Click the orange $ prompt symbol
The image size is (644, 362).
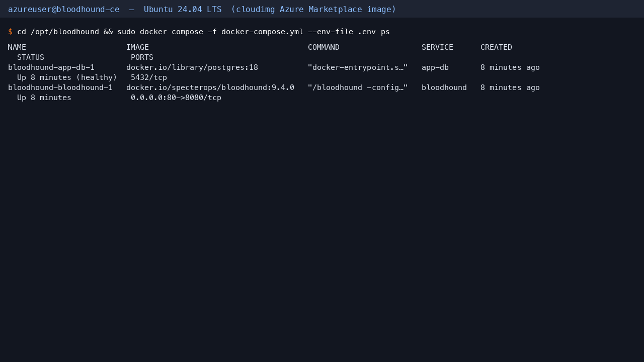[10, 32]
